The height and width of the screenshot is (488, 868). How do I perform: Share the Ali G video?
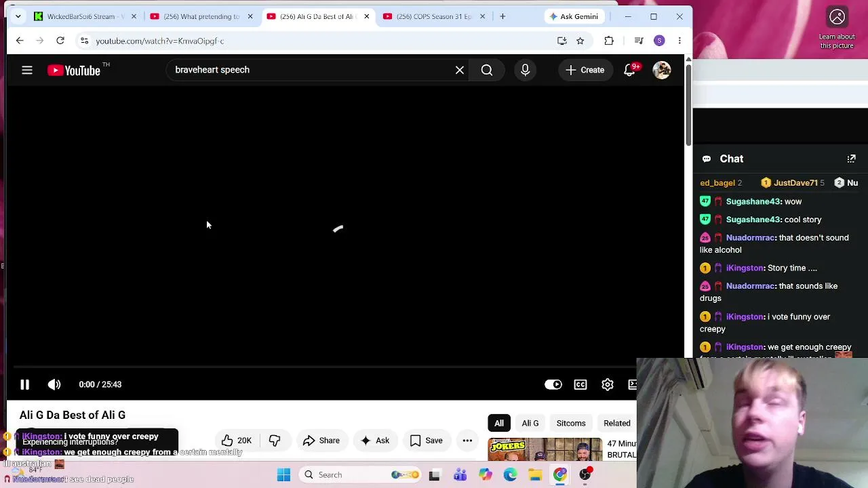[x=321, y=441]
